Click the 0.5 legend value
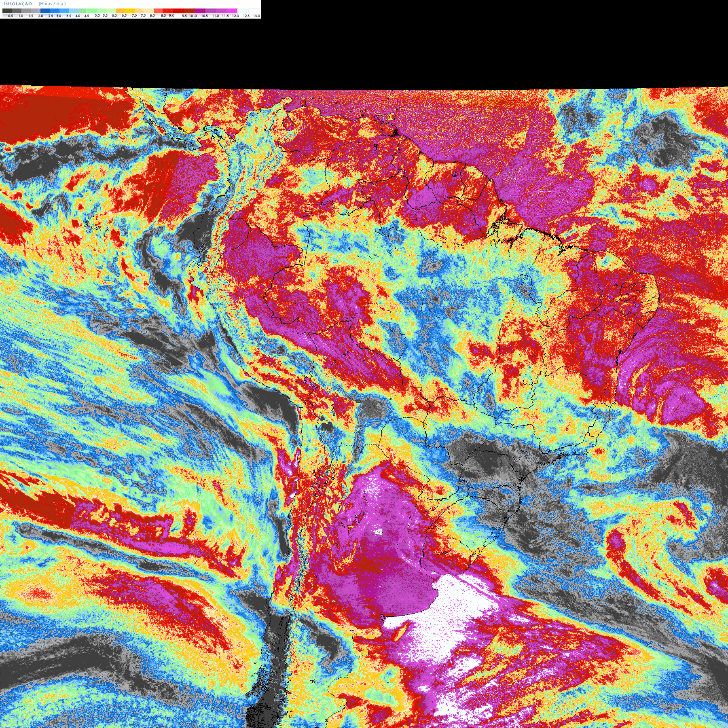 [11, 16]
